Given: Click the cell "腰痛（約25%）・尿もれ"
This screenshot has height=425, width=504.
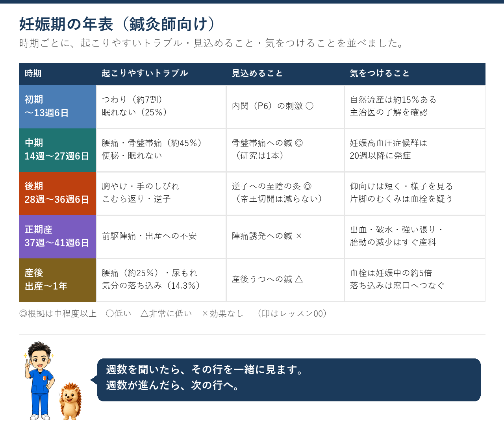Looking at the screenshot, I should click(161, 280).
